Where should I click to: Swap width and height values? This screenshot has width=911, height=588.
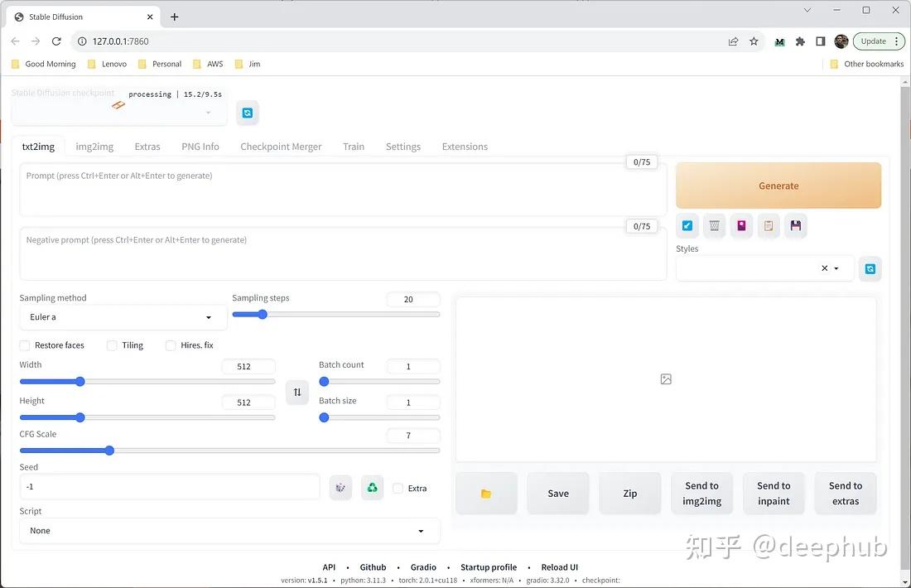point(297,393)
